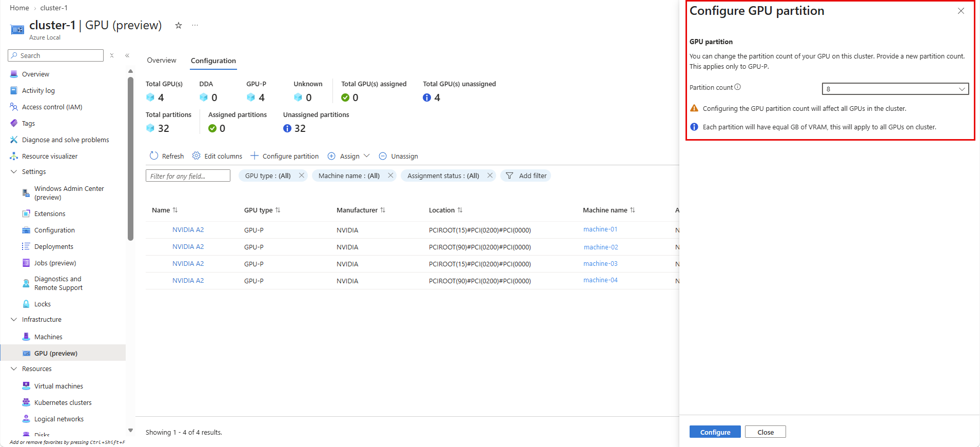Select the Configuration tab
Image resolution: width=980 pixels, height=447 pixels.
[x=213, y=61]
